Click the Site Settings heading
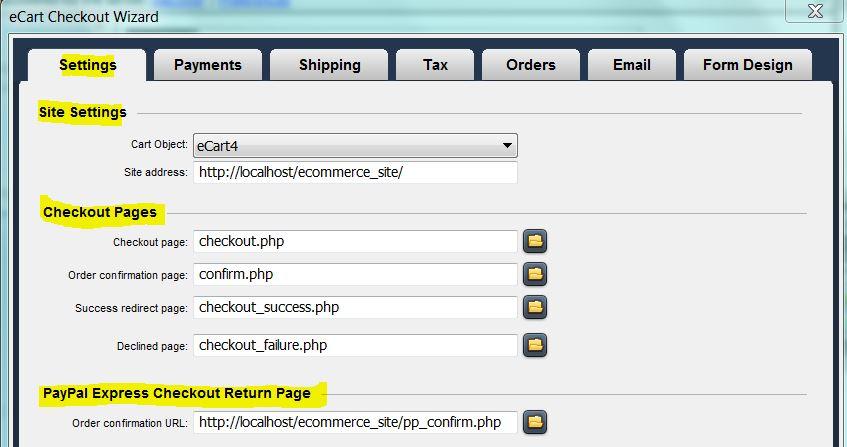The image size is (847, 447). 82,112
